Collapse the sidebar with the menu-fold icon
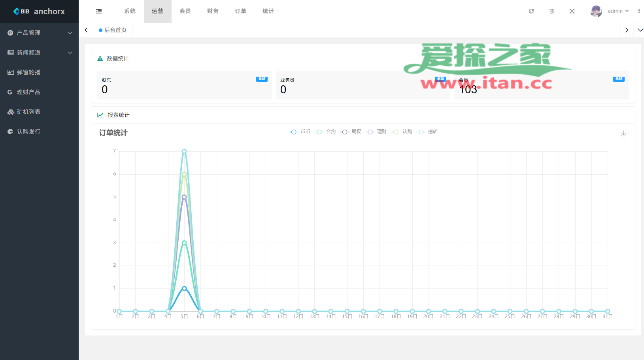The image size is (644, 360). click(99, 11)
